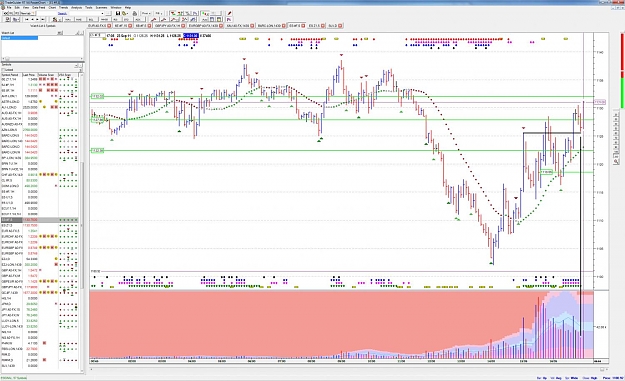Select the highlighted ES #F:5 symbol row
The image size is (625, 381).
pyautogui.click(x=39, y=220)
